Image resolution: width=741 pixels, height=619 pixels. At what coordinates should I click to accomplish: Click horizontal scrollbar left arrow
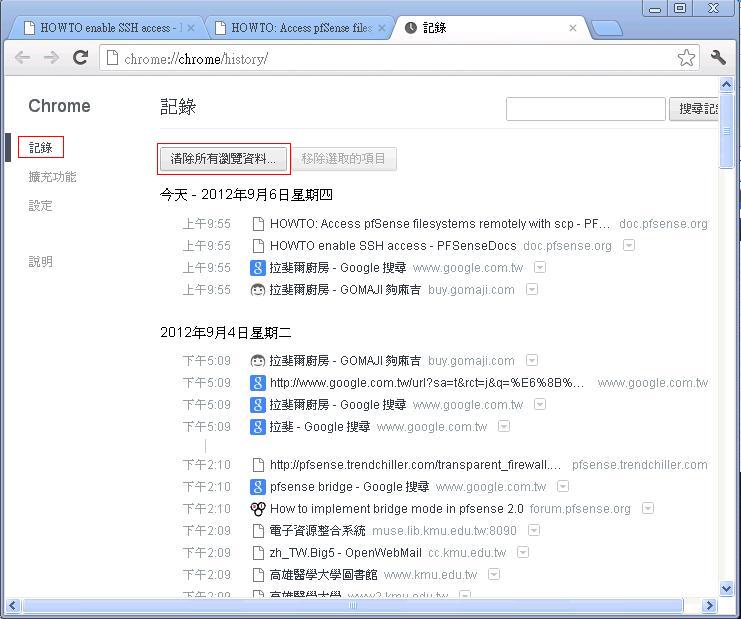[x=12, y=605]
